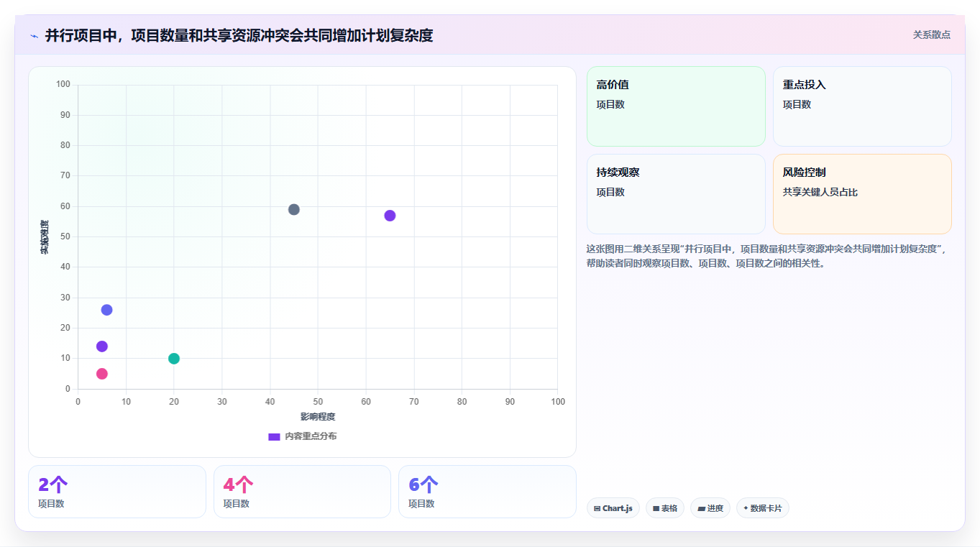Click the 6个 项目数 data card

[487, 492]
